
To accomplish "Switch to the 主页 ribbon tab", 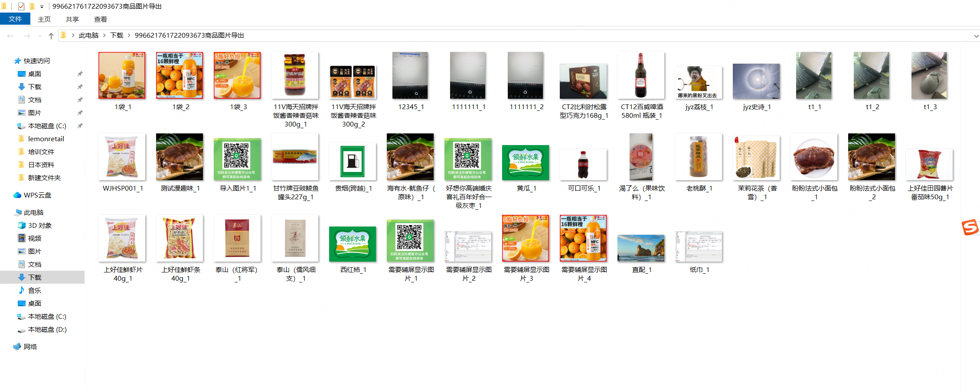I will [44, 19].
